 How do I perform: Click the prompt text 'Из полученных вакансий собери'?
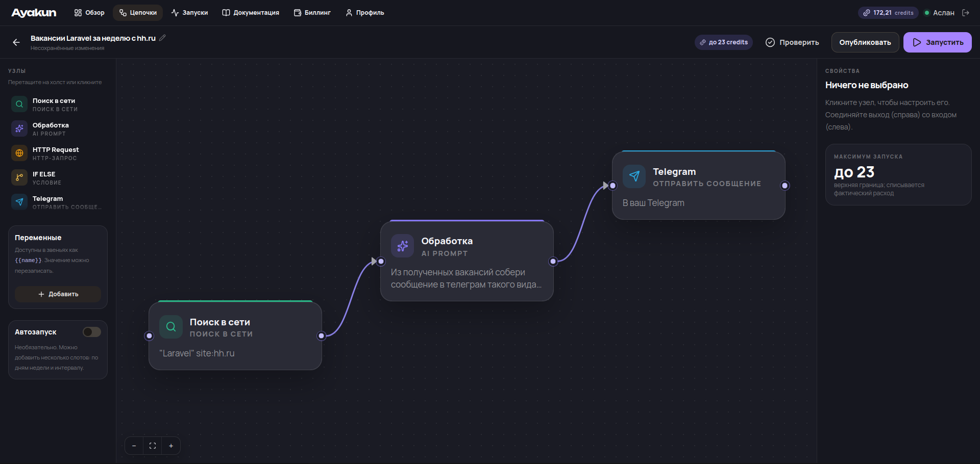point(458,272)
